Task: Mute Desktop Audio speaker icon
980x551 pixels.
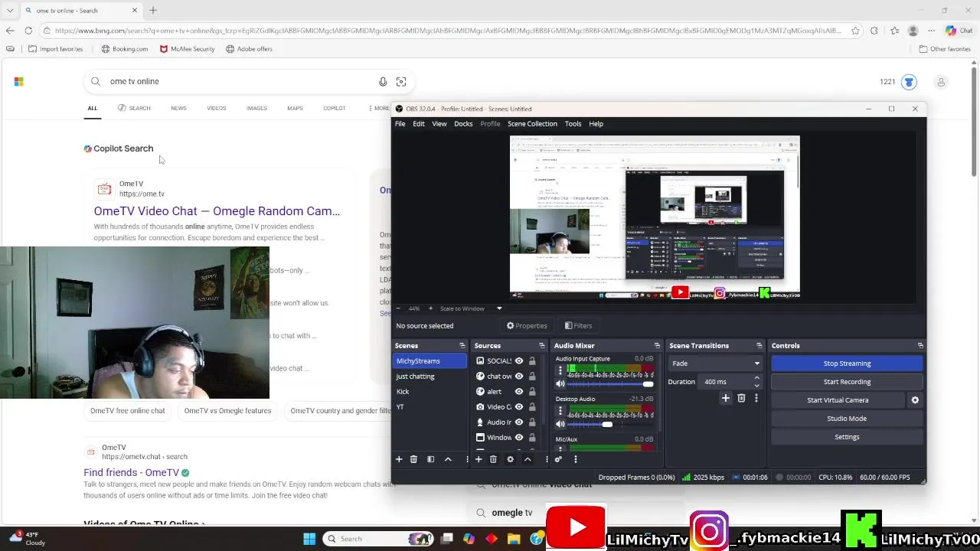Action: [x=560, y=424]
